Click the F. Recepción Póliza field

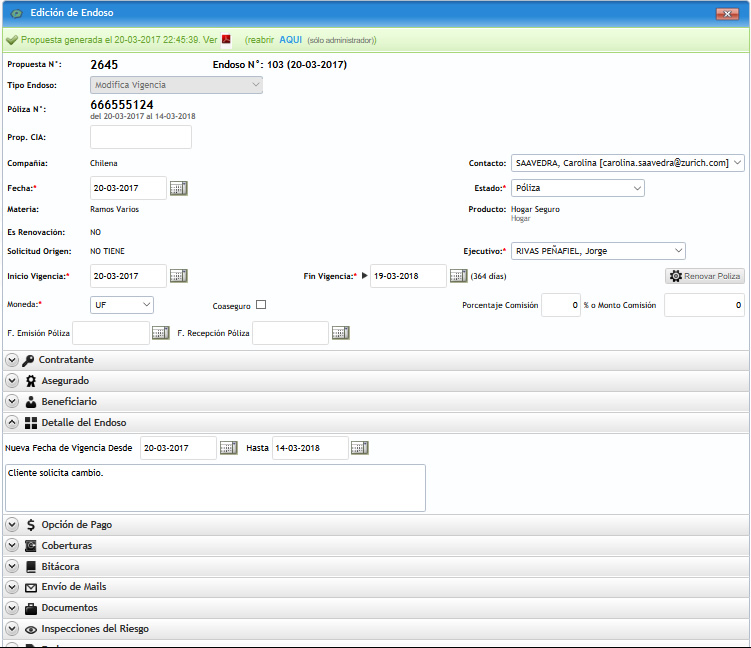[x=290, y=333]
